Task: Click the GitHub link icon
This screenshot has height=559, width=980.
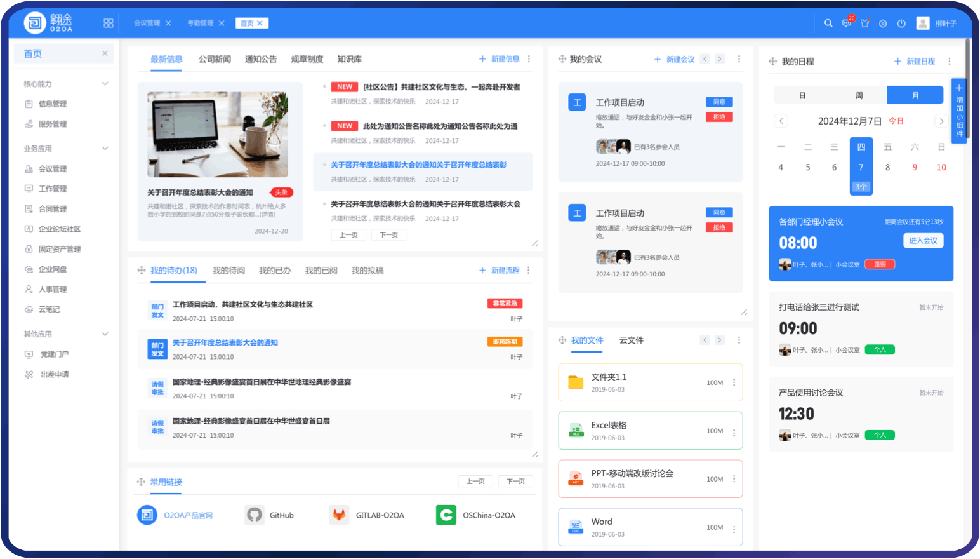Action: (255, 515)
